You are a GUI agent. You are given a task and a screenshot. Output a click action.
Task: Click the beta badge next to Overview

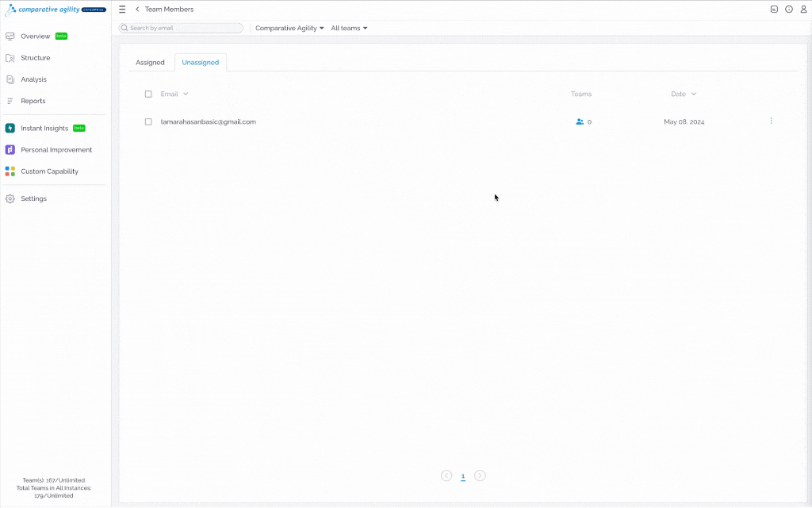[x=61, y=36]
